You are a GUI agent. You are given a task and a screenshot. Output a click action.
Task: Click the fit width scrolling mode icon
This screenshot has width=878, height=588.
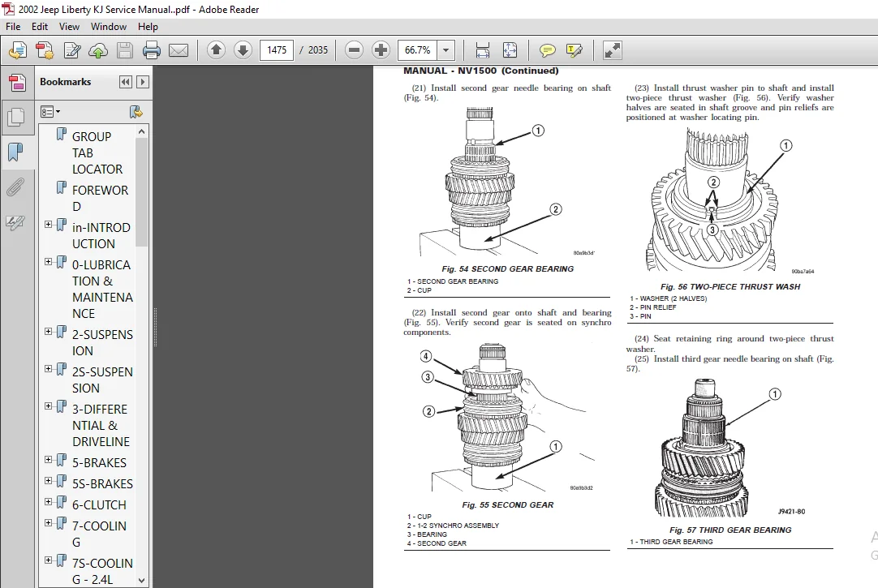483,50
